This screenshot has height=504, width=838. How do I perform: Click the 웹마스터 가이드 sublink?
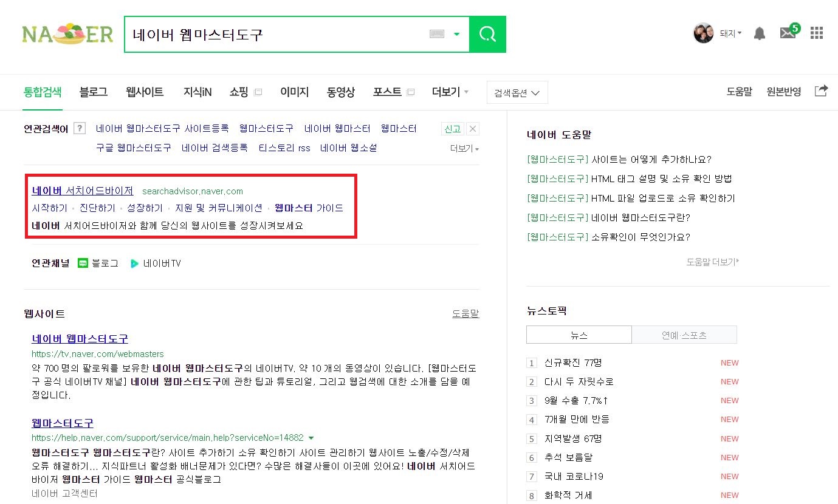(x=309, y=208)
